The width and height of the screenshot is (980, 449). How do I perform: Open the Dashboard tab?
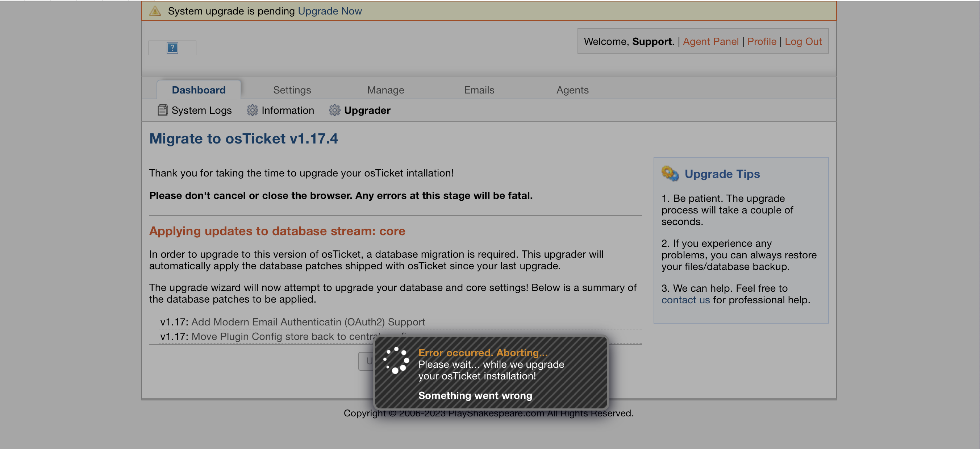coord(198,90)
